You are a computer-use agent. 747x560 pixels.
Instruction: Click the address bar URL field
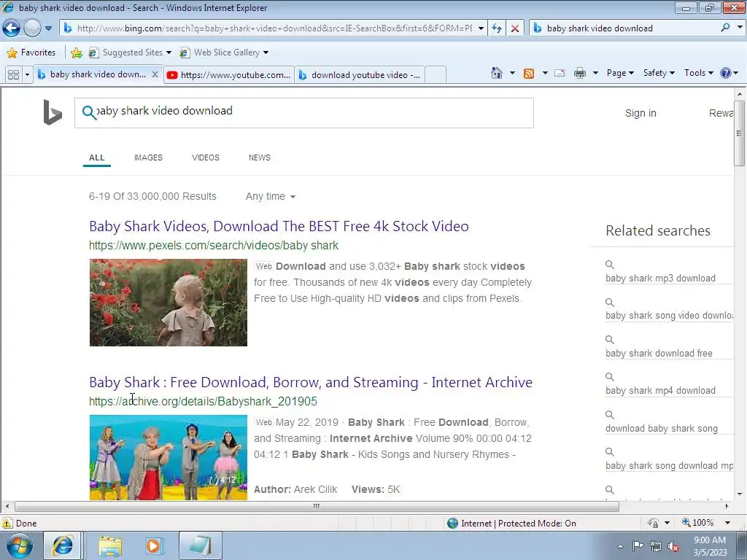(274, 28)
